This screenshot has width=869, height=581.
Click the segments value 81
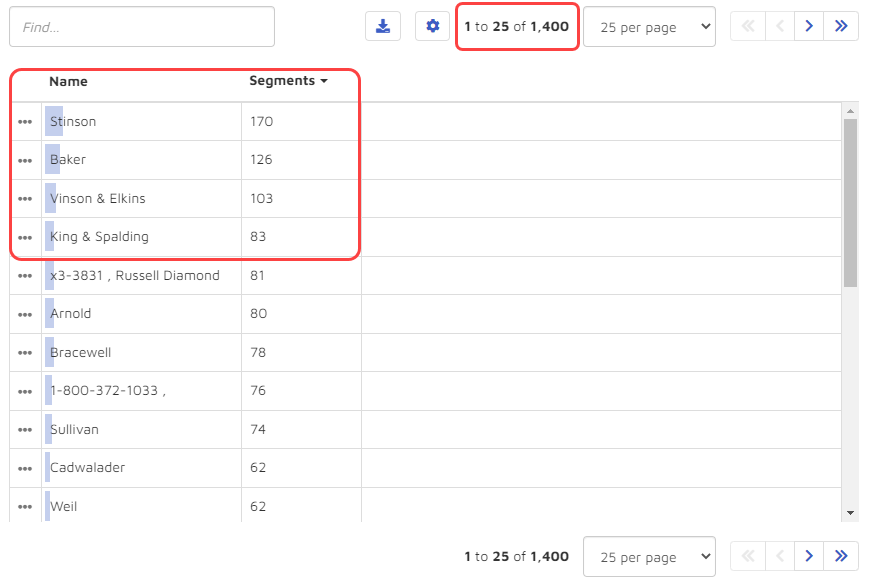[257, 276]
